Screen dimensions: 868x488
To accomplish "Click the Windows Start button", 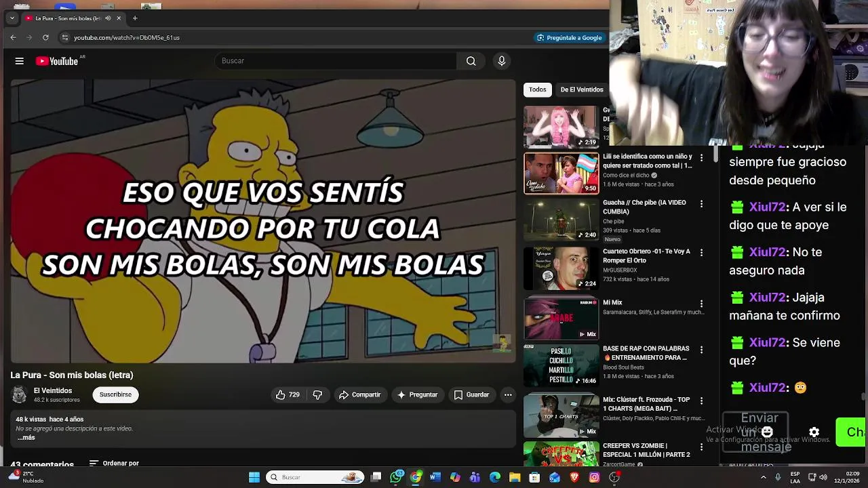I will (254, 477).
